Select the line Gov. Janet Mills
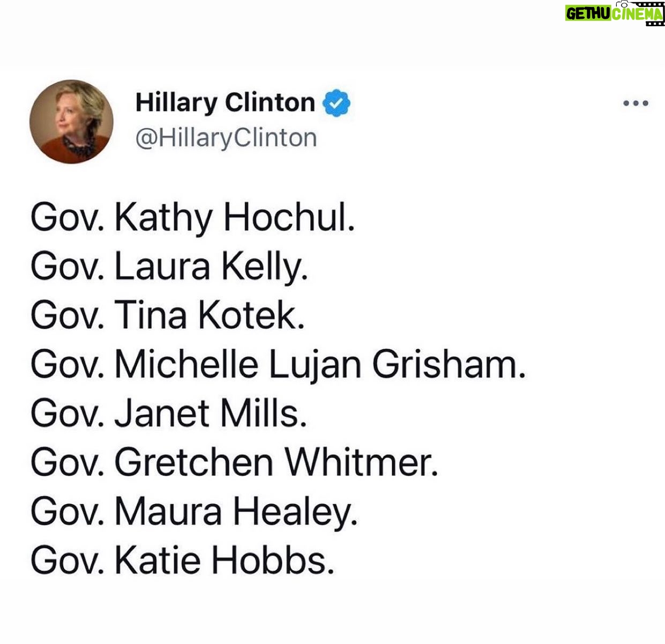This screenshot has height=644, width=665. pyautogui.click(x=169, y=413)
